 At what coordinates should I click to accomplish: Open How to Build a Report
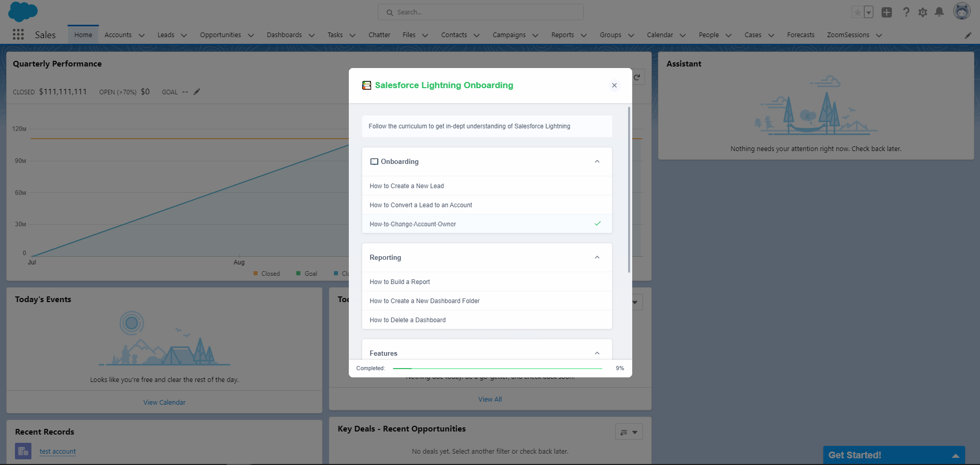click(x=487, y=282)
